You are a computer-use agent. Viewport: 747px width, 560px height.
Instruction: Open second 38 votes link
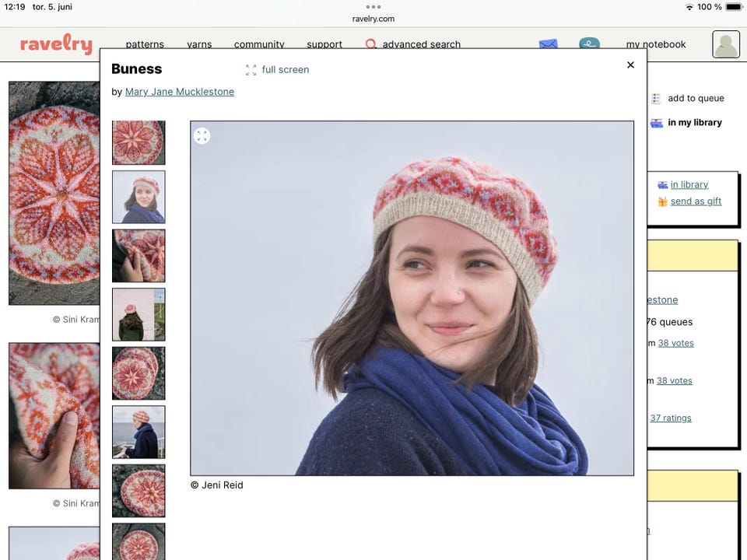(674, 380)
